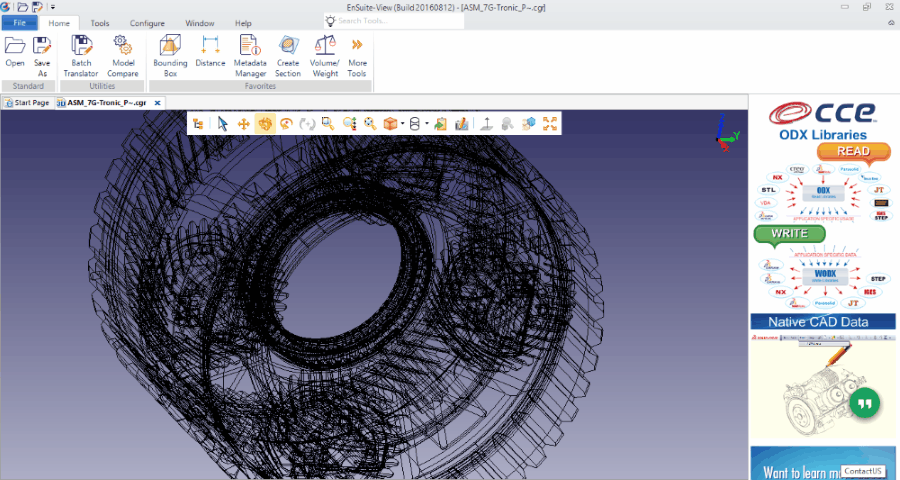
Task: Activate the Bounding Box tool
Action: coord(170,56)
